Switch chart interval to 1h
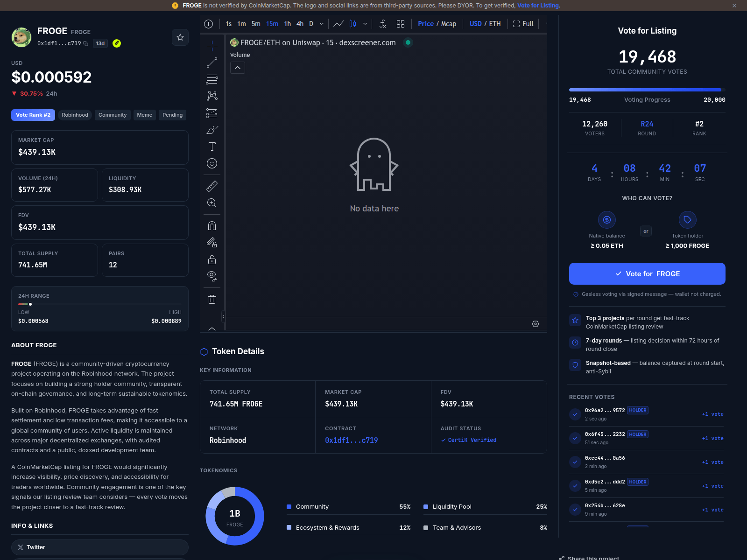Viewport: 747px width, 560px height. [288, 24]
